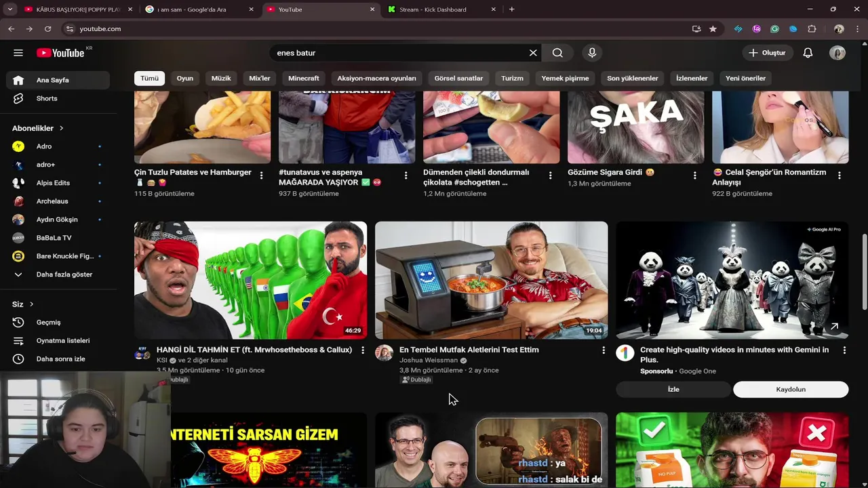Image resolution: width=868 pixels, height=488 pixels.
Task: Click KSI channel avatar
Action: [x=142, y=353]
